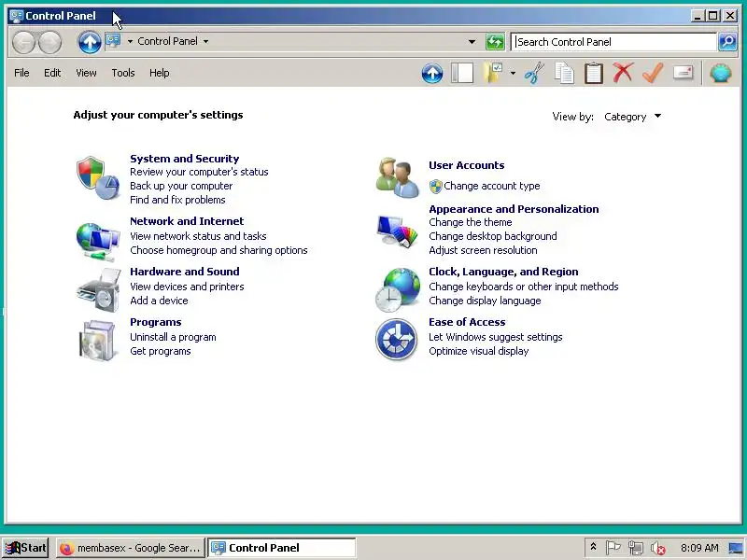
Task: Open Review your computer's status link
Action: click(x=199, y=172)
